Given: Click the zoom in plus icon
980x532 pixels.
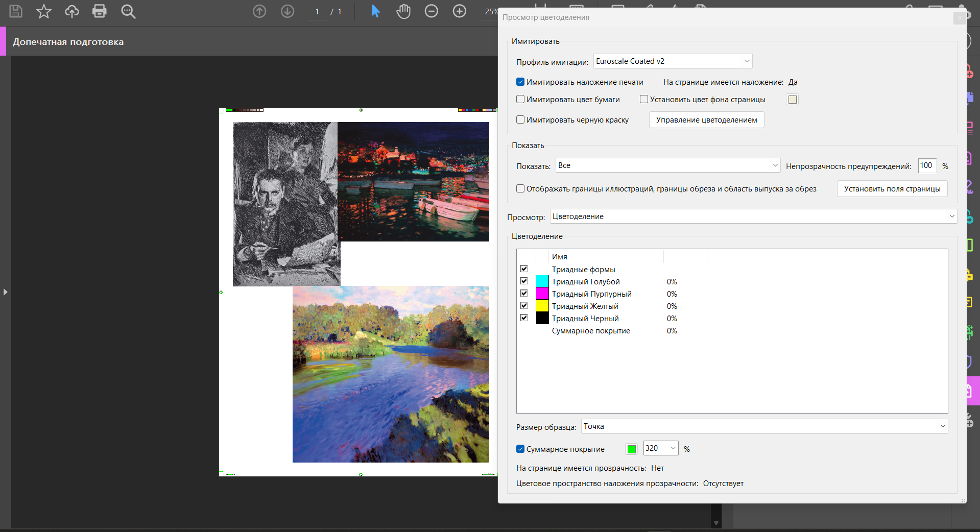Looking at the screenshot, I should pyautogui.click(x=460, y=11).
